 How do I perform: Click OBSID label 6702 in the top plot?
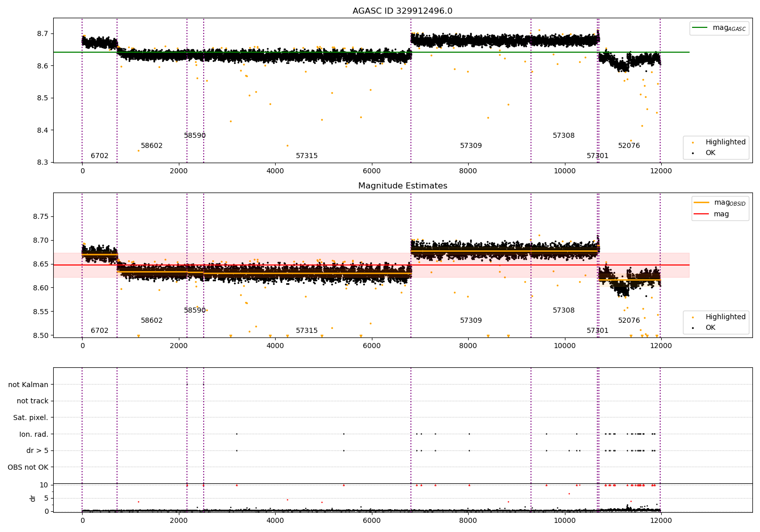pos(99,156)
